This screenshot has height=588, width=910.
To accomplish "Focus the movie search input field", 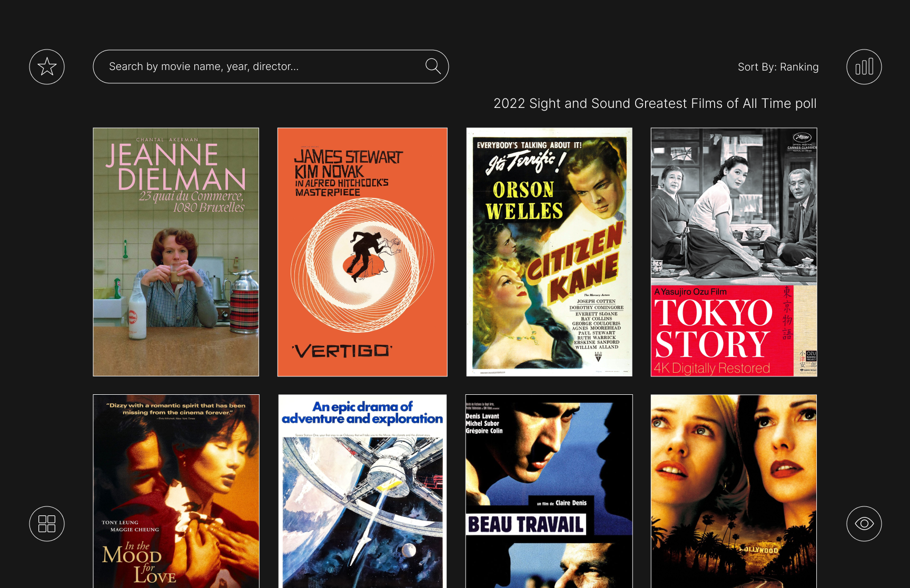I will [271, 67].
